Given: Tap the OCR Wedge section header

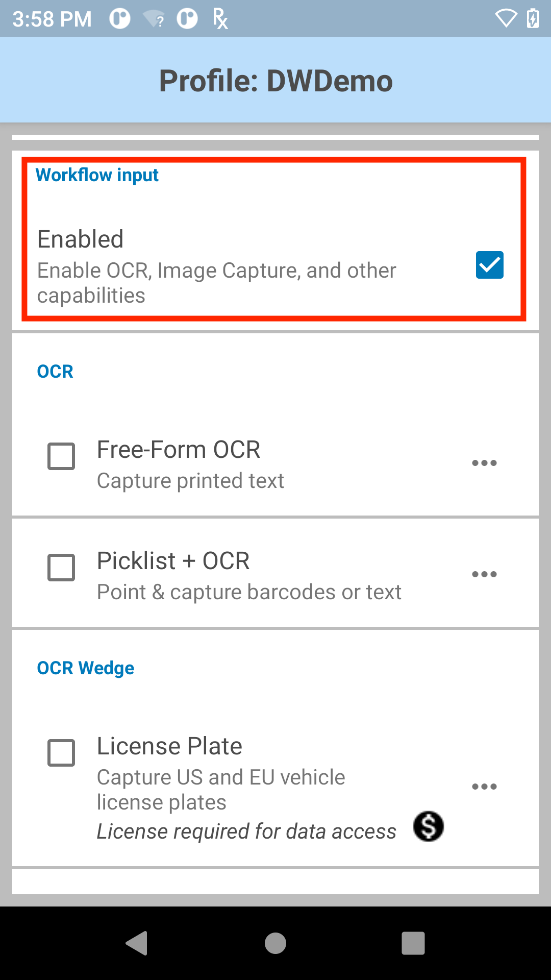Looking at the screenshot, I should [86, 668].
